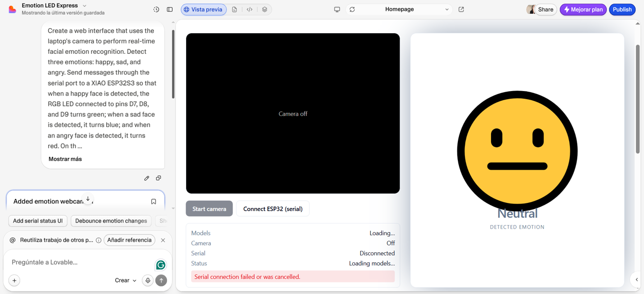Switch to Vista previa mode
The image size is (644, 294).
[204, 10]
